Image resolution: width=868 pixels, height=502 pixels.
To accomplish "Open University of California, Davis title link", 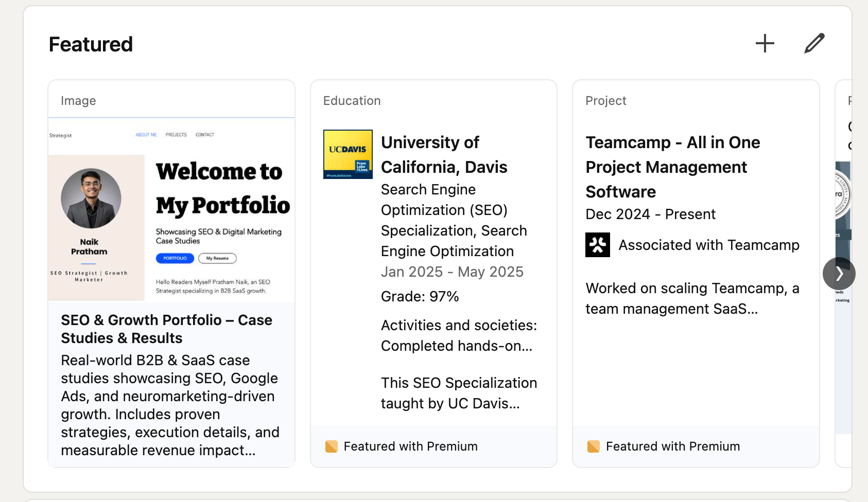I will [x=443, y=154].
